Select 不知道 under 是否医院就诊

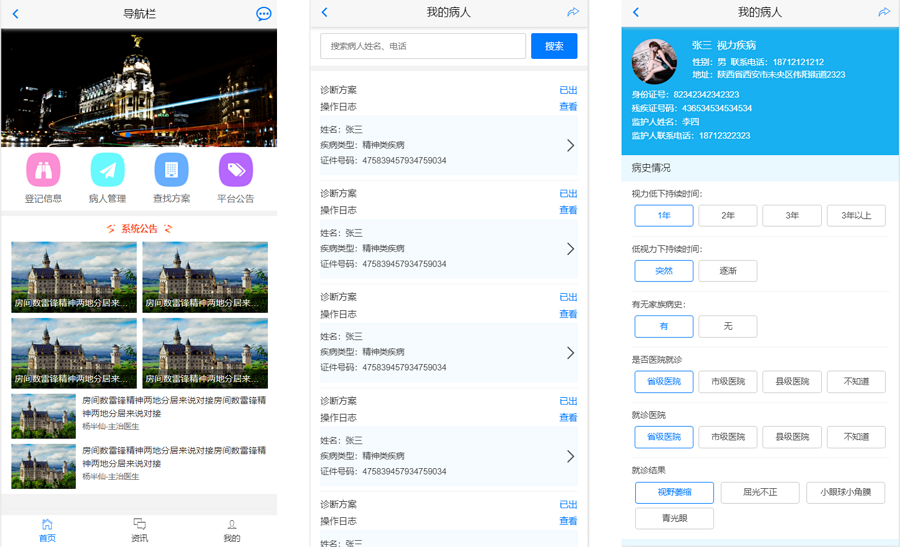pyautogui.click(x=856, y=382)
